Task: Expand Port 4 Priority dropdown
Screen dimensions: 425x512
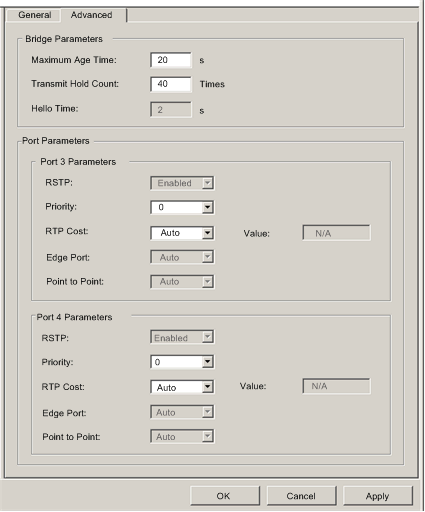Action: click(x=182, y=362)
